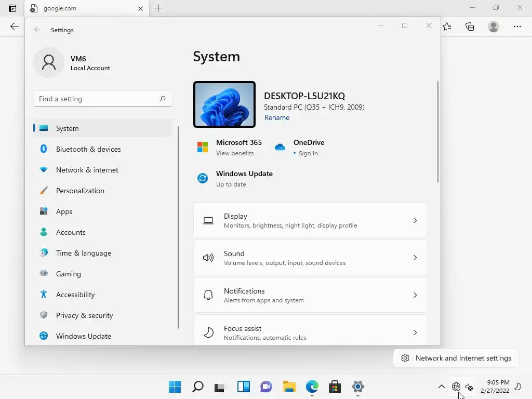
Task: Click the Focus assist moon icon
Action: (209, 332)
